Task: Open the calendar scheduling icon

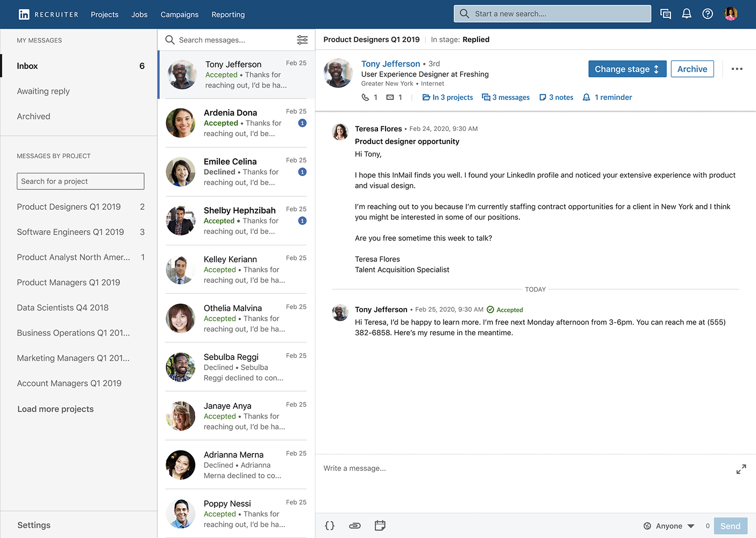Action: coord(380,526)
